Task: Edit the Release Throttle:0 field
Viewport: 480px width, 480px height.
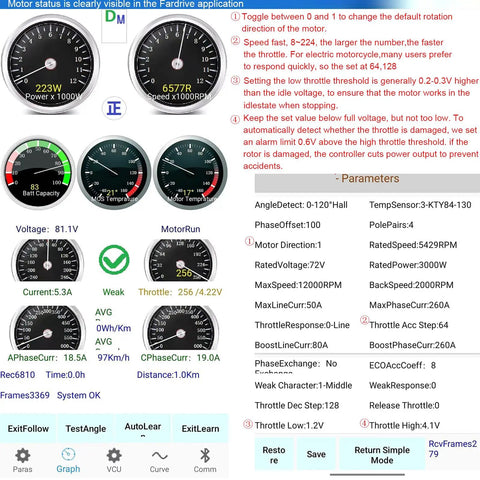Action: (x=404, y=405)
